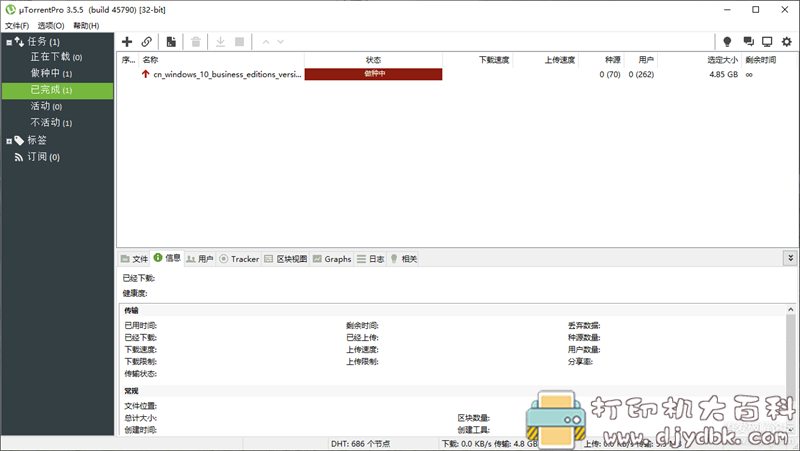The image size is (800, 451).
Task: Click the RSS feed icon beside 订阅
Action: click(19, 157)
